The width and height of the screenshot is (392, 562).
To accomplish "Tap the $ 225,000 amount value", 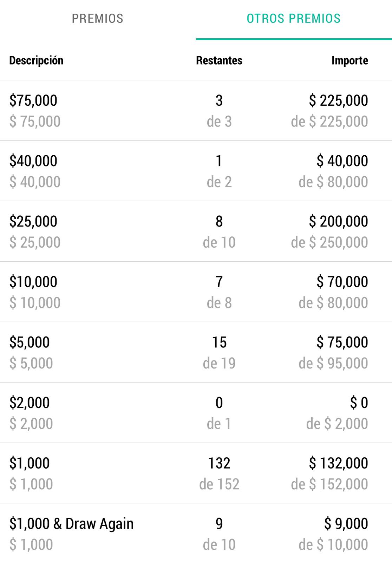I will point(339,100).
